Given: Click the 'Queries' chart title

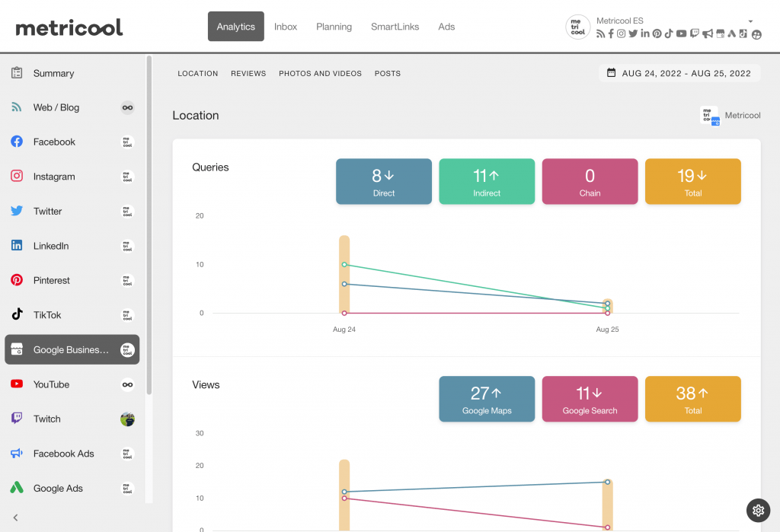Looking at the screenshot, I should coord(210,167).
